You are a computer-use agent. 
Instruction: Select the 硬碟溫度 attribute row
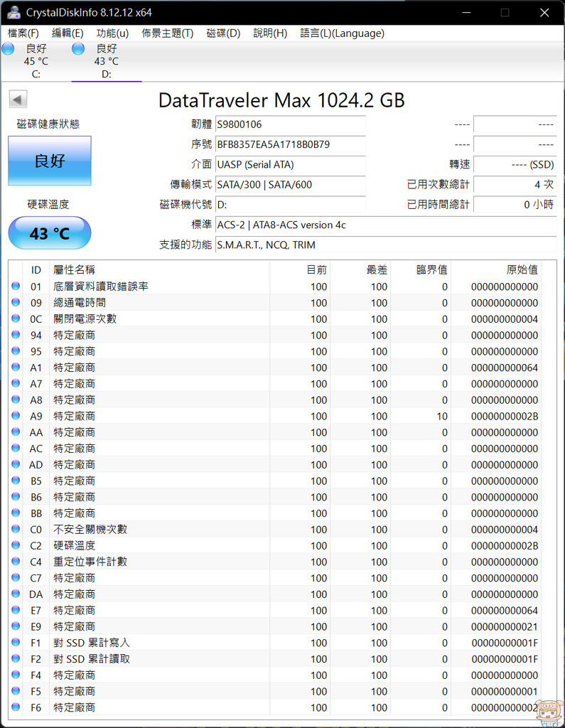point(275,545)
